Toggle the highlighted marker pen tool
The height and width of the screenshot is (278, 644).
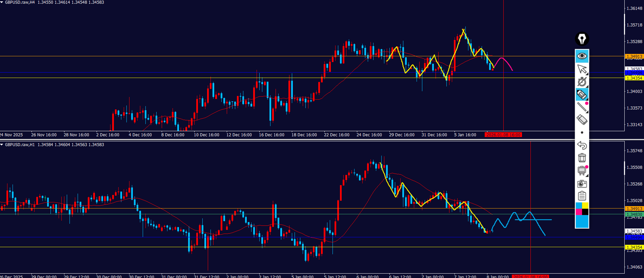pos(582,95)
